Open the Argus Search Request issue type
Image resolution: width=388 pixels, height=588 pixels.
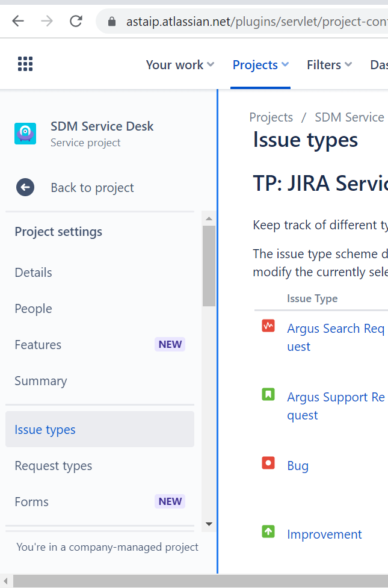click(336, 337)
